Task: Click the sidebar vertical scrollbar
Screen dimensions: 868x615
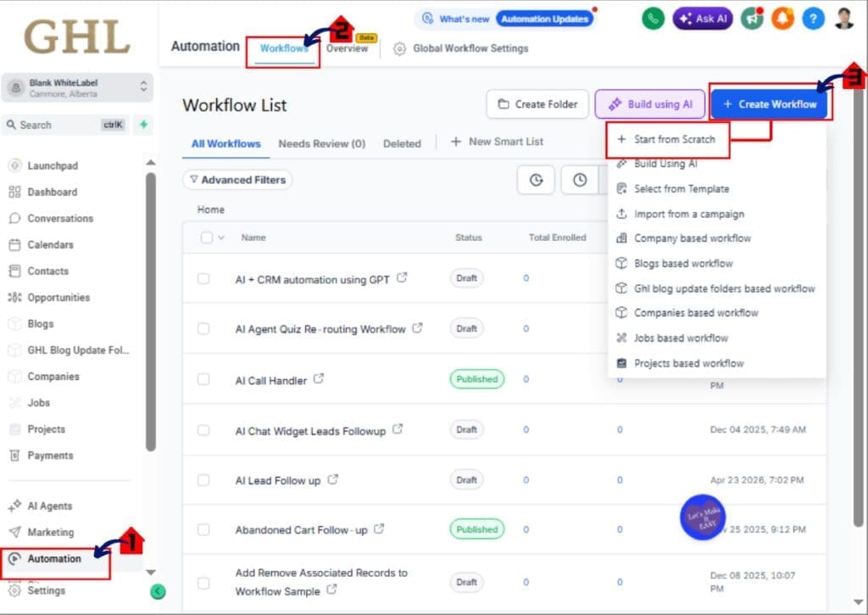Action: pyautogui.click(x=151, y=312)
